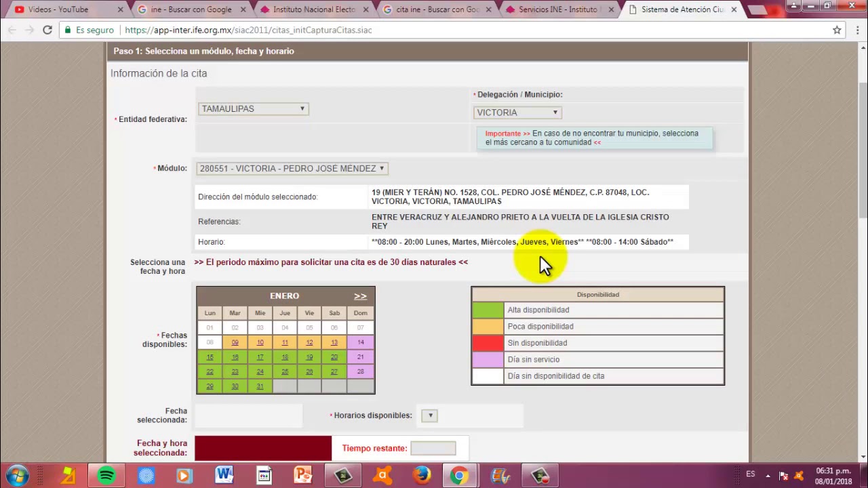Viewport: 868px width, 488px height.
Task: Click the 'Horario:' schedule text
Action: click(522, 242)
